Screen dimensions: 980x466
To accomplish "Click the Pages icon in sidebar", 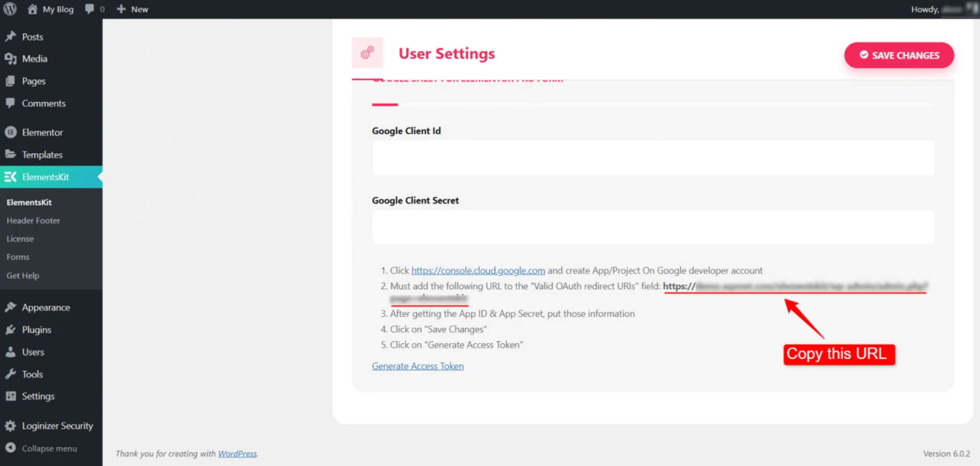I will (x=11, y=81).
